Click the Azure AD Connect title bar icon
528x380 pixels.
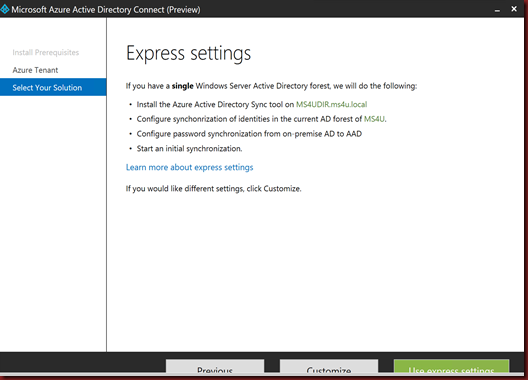pos(5,9)
